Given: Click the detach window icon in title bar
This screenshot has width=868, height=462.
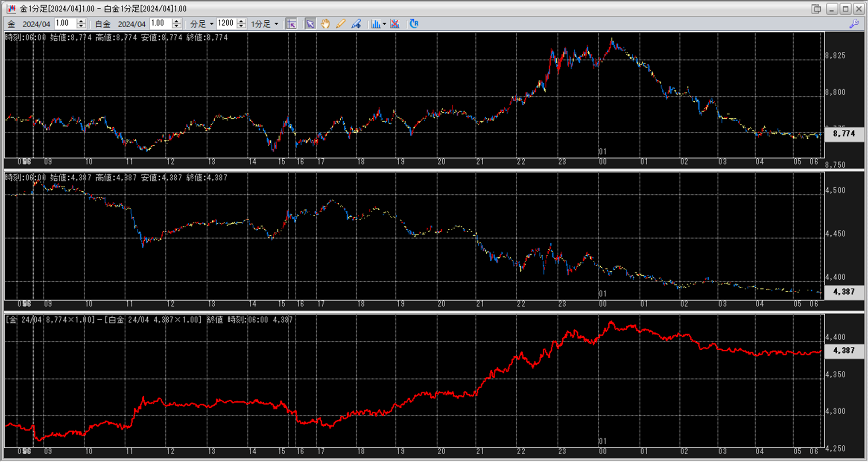Looking at the screenshot, I should click(x=816, y=9).
